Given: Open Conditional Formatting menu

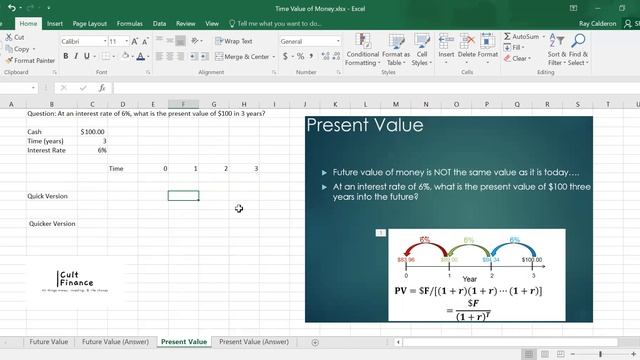Looking at the screenshot, I should pos(362,49).
